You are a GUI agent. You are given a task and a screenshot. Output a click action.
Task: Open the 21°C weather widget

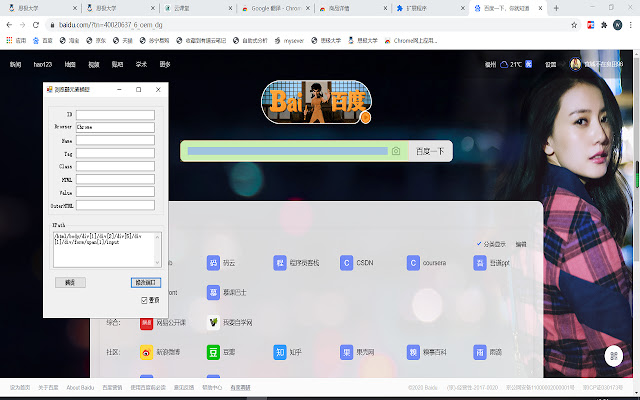(x=516, y=64)
